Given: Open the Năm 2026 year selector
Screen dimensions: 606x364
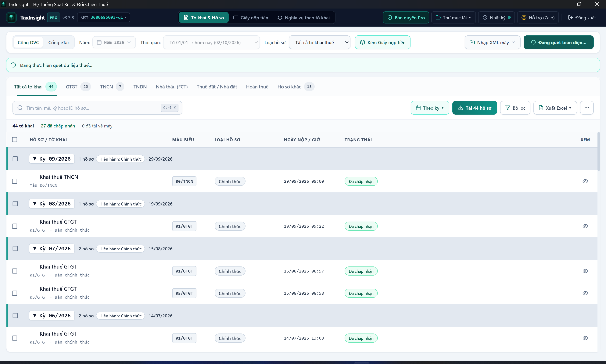Looking at the screenshot, I should coord(114,42).
